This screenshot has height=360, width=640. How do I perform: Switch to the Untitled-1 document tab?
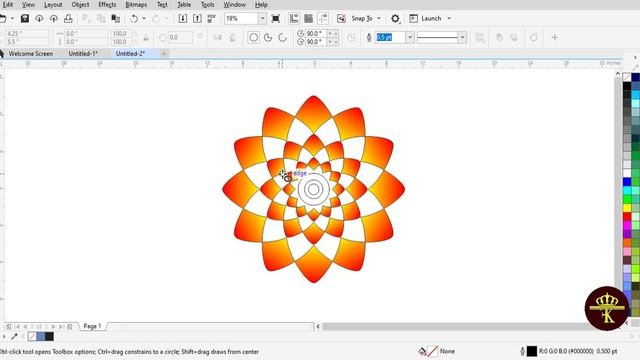point(83,53)
